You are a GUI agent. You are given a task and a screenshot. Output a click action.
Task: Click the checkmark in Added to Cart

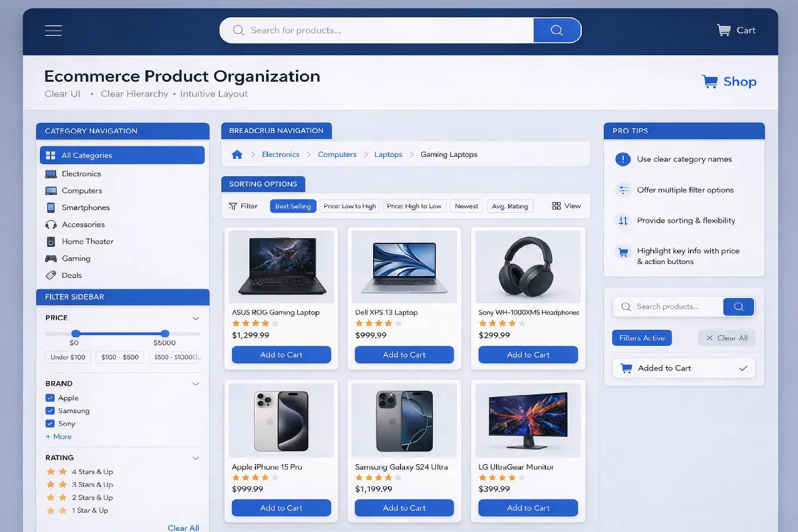coord(743,368)
